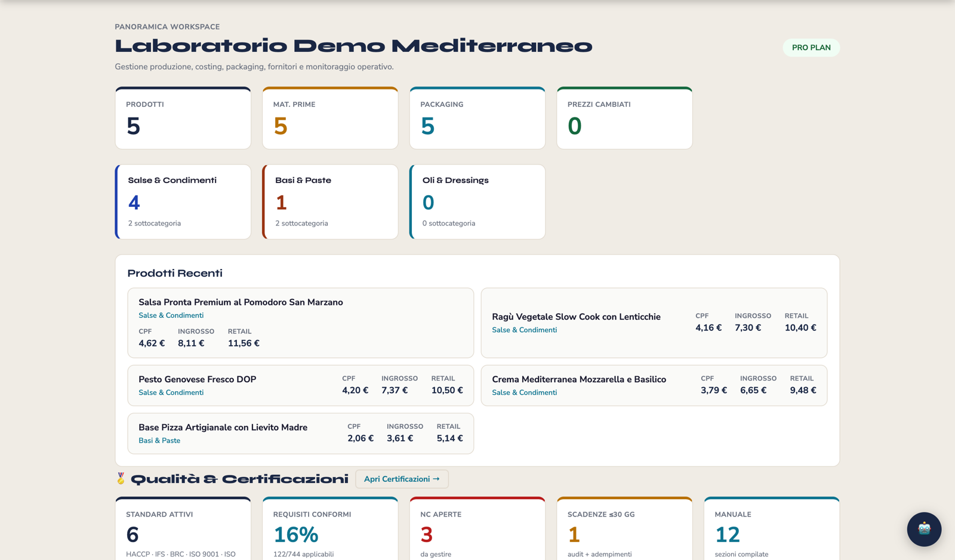Open the Requisiti Conformi 16% card
Viewport: 955px width, 560px height.
(x=330, y=528)
